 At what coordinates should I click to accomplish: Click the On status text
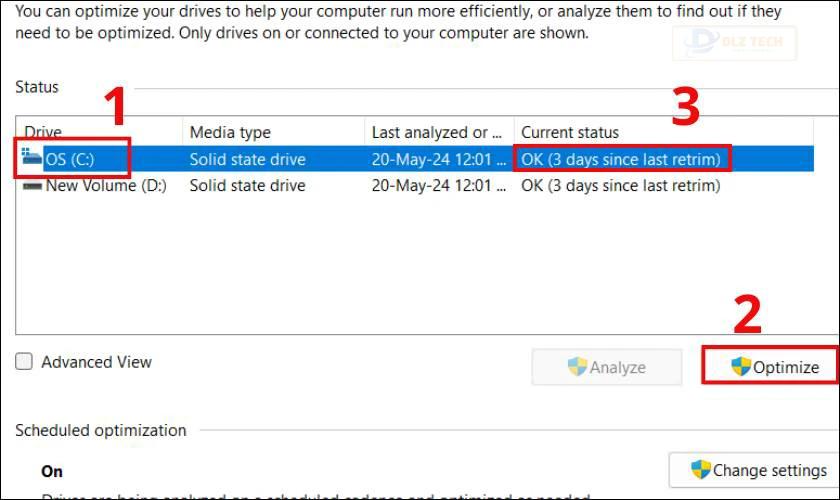pyautogui.click(x=52, y=472)
